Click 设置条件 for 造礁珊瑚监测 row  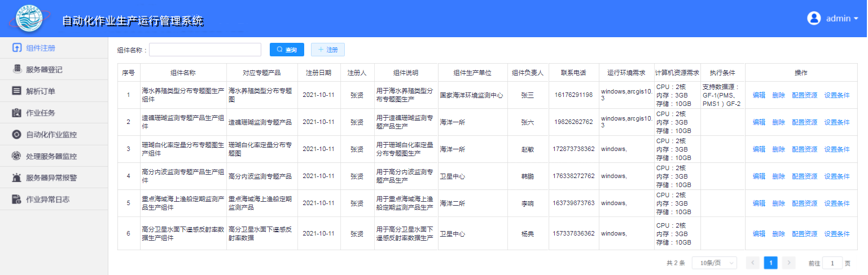(837, 122)
